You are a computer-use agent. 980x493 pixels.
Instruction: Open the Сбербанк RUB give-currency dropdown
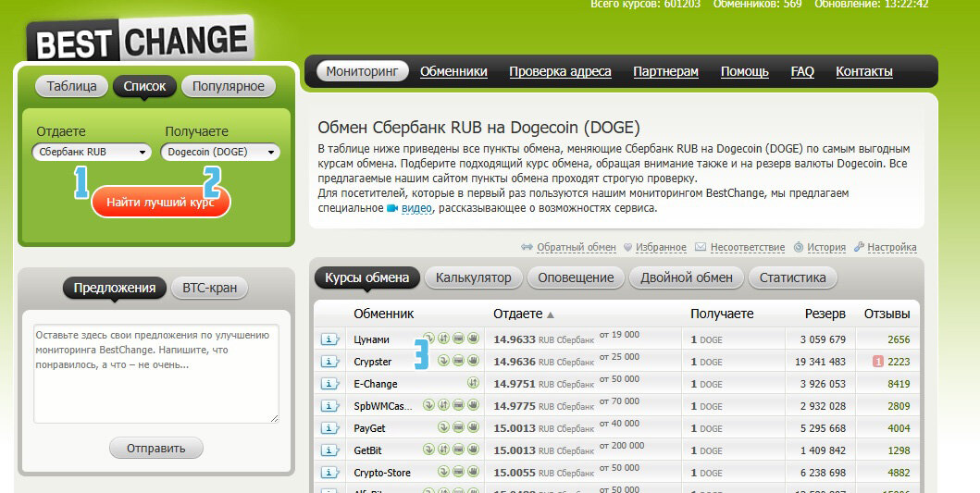92,152
